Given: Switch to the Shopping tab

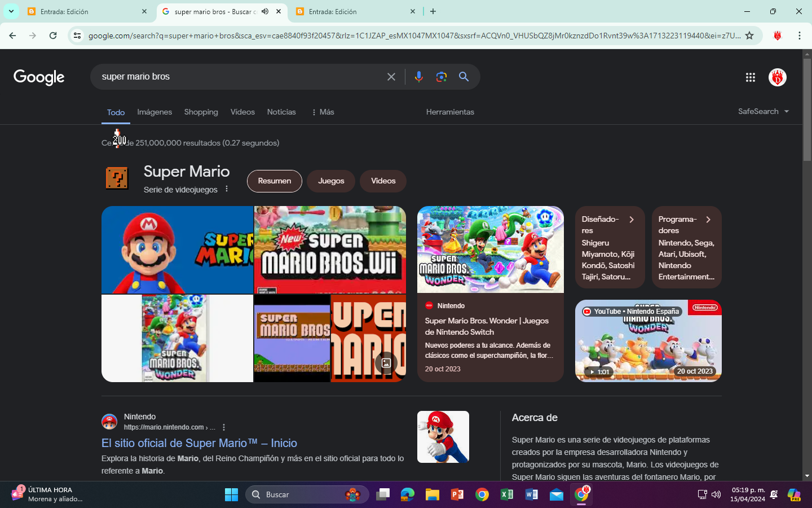Looking at the screenshot, I should point(201,112).
